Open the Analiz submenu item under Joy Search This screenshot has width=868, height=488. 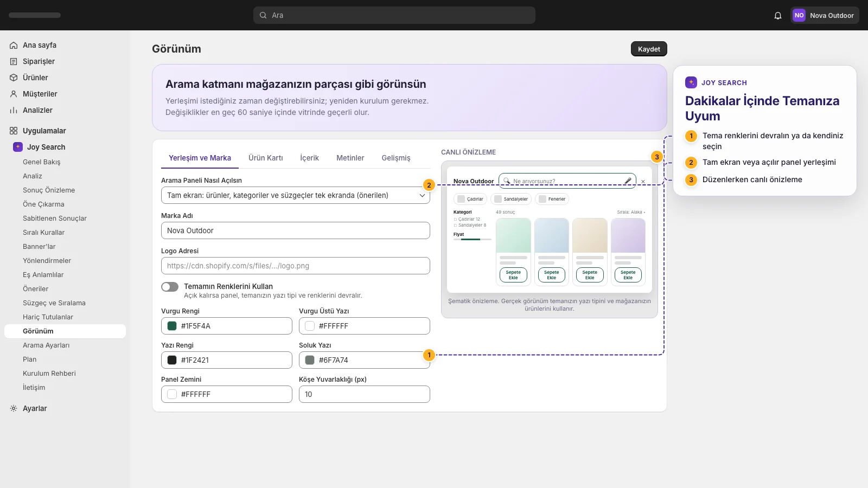coord(33,176)
